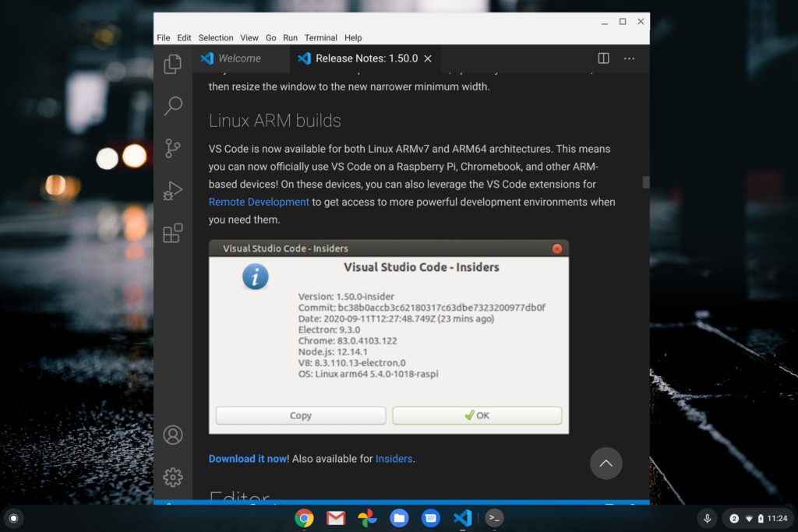Open the Extensions view
This screenshot has width=798, height=532.
172,233
